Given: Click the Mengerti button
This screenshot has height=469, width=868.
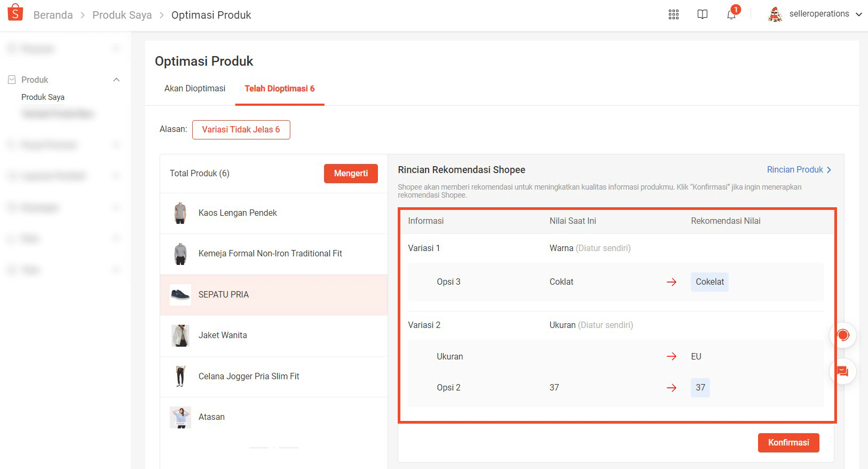Looking at the screenshot, I should tap(351, 174).
